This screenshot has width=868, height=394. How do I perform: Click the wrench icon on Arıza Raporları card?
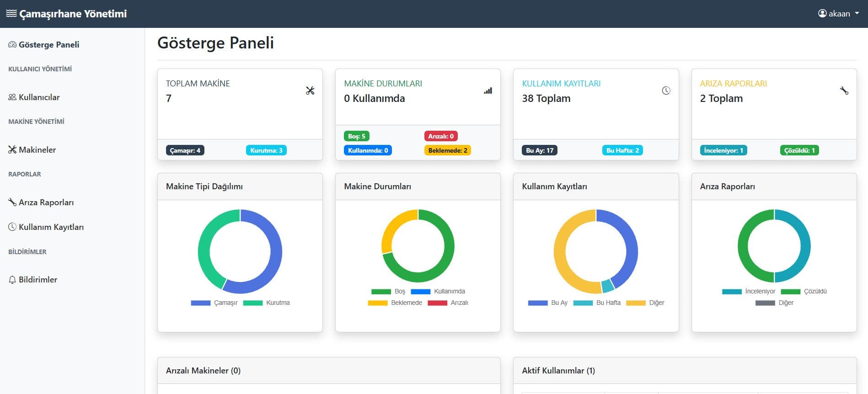[x=844, y=91]
